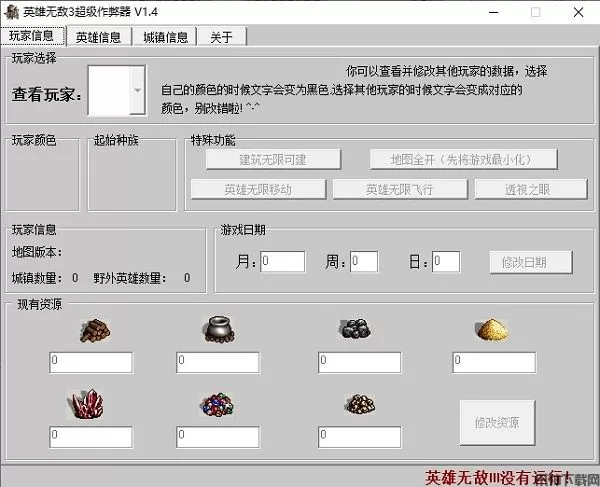Click the 地图全开 button
This screenshot has width=600, height=487.
click(x=463, y=160)
